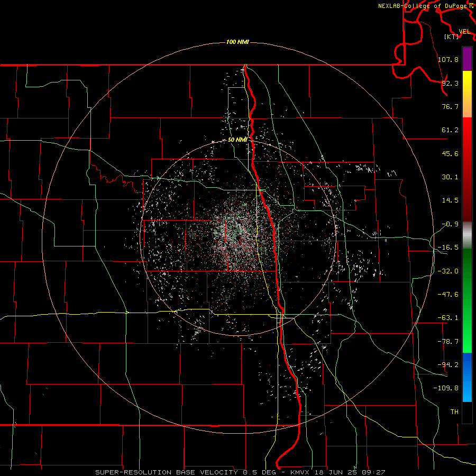Click the 107.8 scale value
The height and width of the screenshot is (476, 476).
click(448, 59)
